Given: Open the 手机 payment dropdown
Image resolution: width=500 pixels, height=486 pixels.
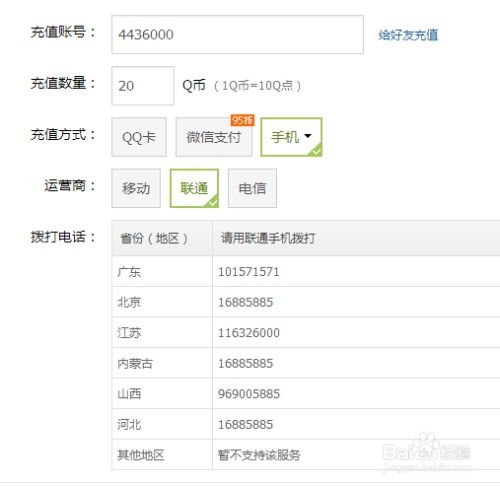Looking at the screenshot, I should (291, 137).
